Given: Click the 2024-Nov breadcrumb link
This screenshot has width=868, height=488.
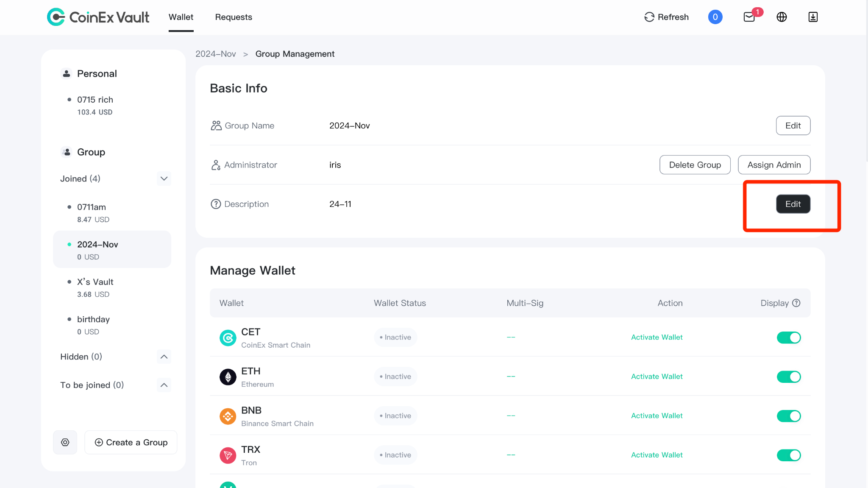Looking at the screenshot, I should click(x=216, y=54).
